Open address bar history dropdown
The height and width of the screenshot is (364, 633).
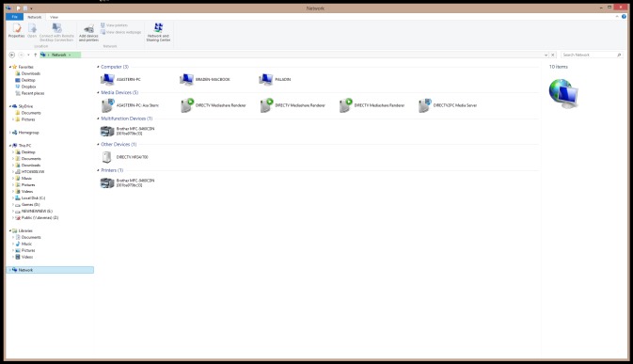point(546,55)
